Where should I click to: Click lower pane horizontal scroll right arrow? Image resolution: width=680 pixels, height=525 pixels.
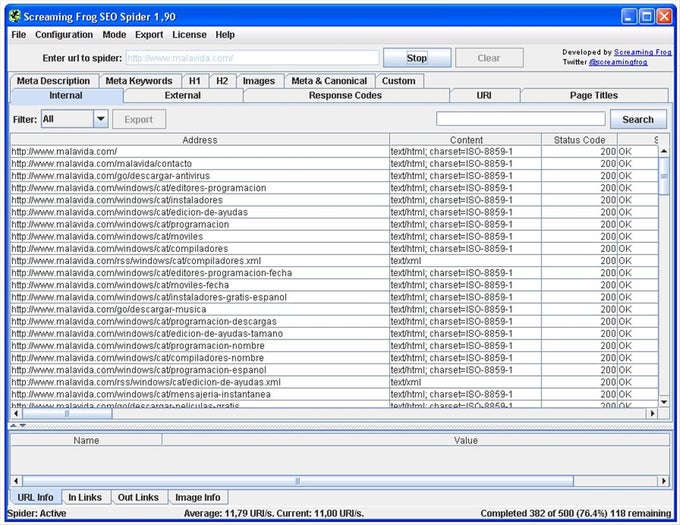(x=664, y=480)
